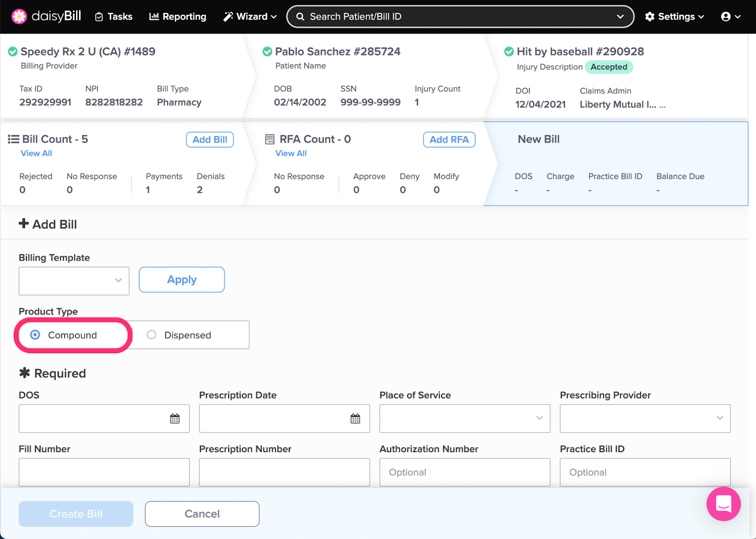
Task: Select the Dispensed product type
Action: (x=190, y=335)
